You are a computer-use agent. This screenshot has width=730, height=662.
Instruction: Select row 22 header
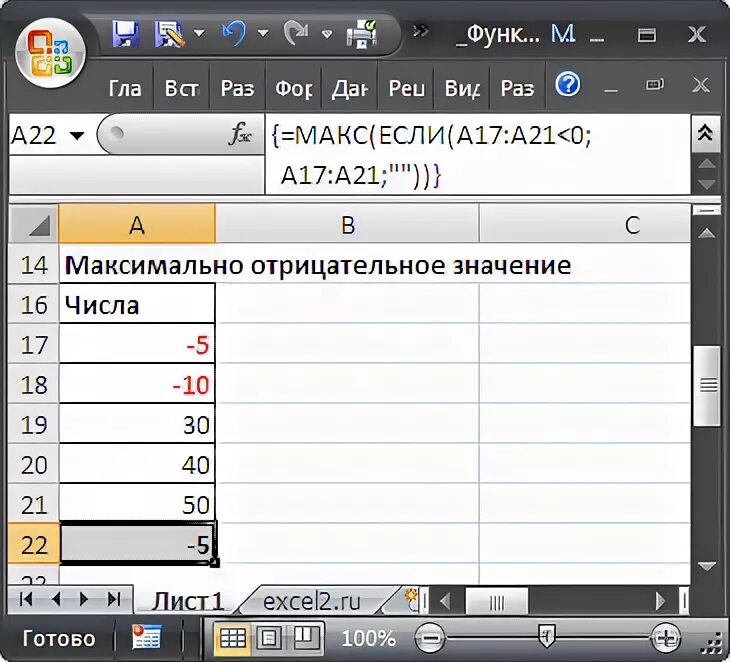coord(34,545)
